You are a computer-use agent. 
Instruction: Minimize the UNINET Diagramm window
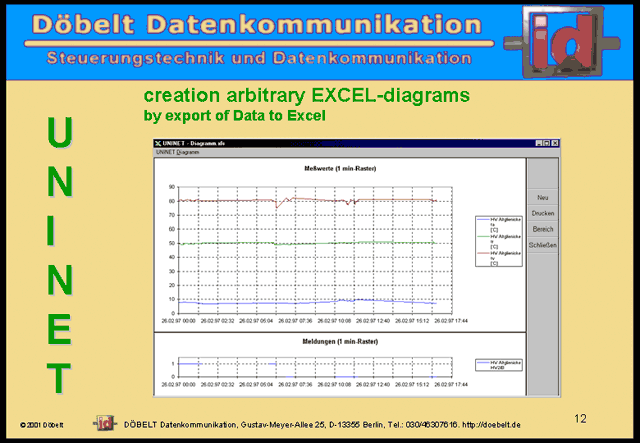(539, 143)
